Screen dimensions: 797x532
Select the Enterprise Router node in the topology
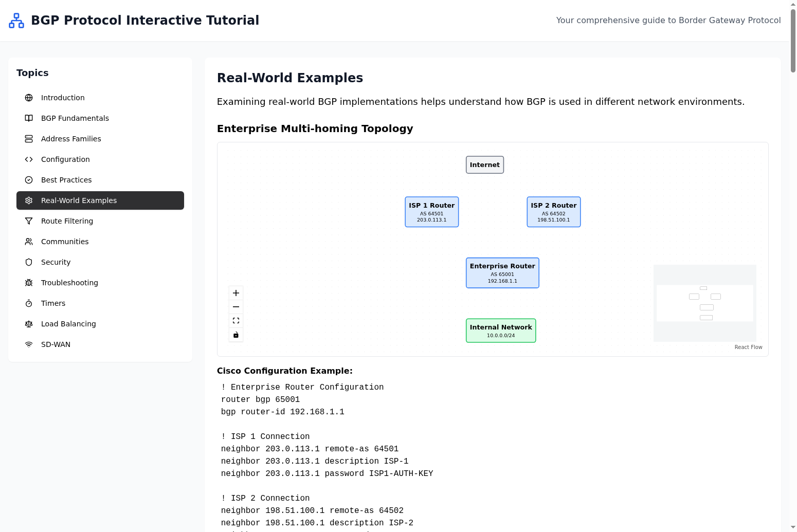pyautogui.click(x=502, y=273)
